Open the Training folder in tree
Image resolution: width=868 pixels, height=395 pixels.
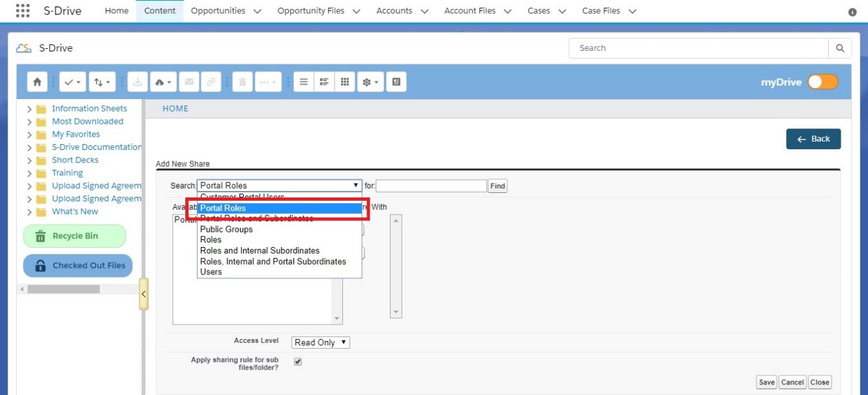[67, 173]
